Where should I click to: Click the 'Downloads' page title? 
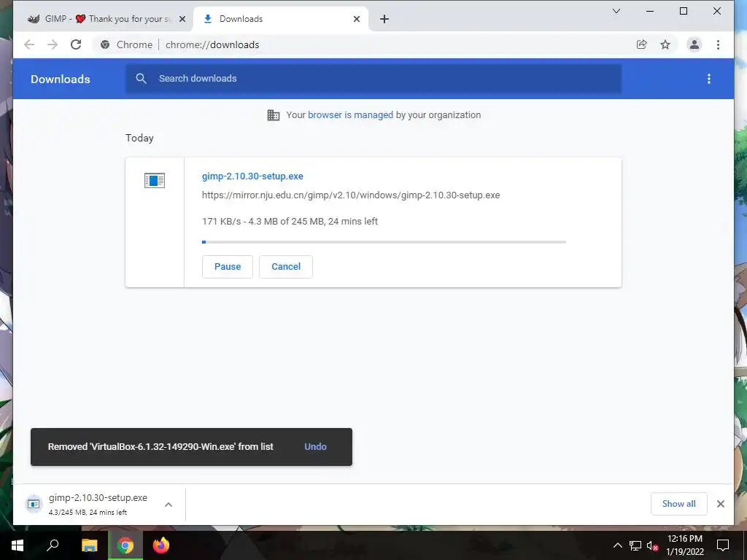coord(61,79)
